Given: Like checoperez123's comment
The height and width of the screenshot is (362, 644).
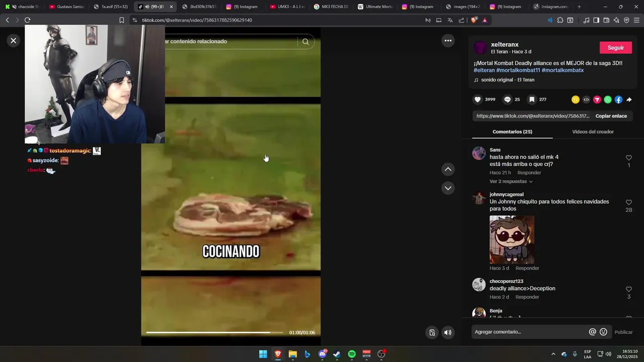Looking at the screenshot, I should tap(628, 290).
